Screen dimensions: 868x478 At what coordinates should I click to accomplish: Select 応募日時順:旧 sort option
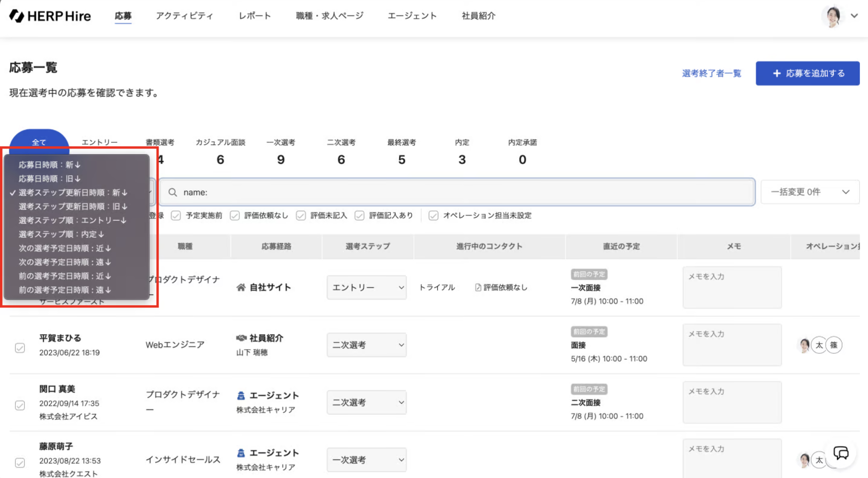click(x=49, y=179)
